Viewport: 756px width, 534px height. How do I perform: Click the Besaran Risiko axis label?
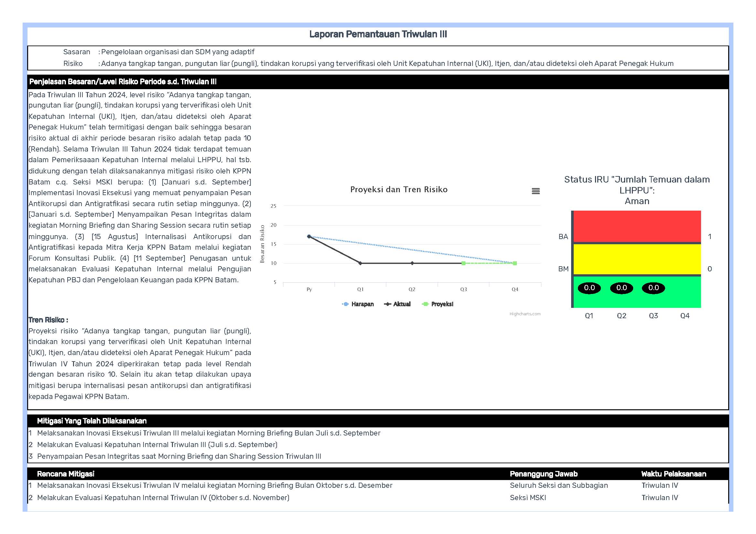click(x=262, y=244)
